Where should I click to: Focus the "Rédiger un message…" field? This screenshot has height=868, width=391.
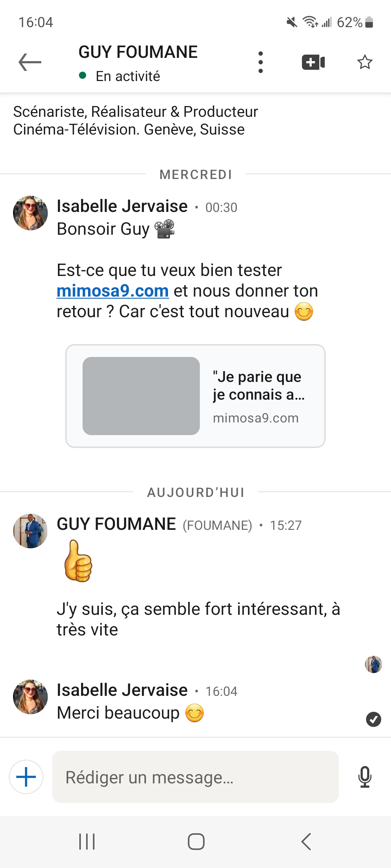pos(195,777)
